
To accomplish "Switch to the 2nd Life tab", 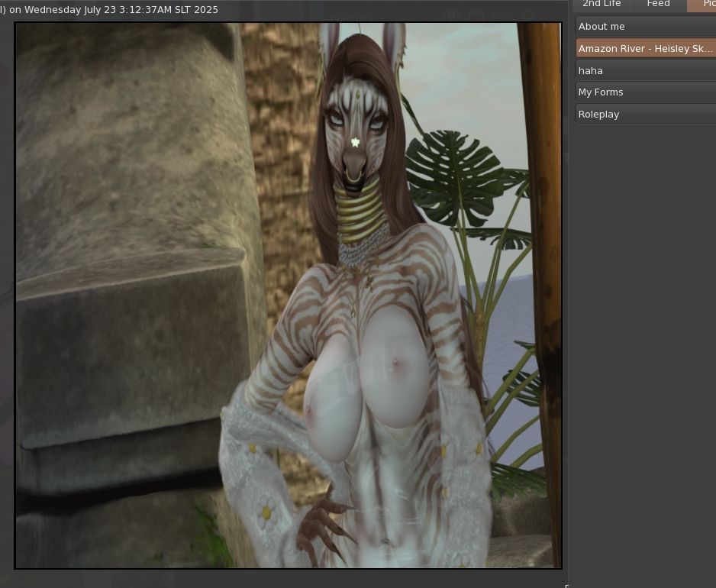I will click(x=602, y=4).
